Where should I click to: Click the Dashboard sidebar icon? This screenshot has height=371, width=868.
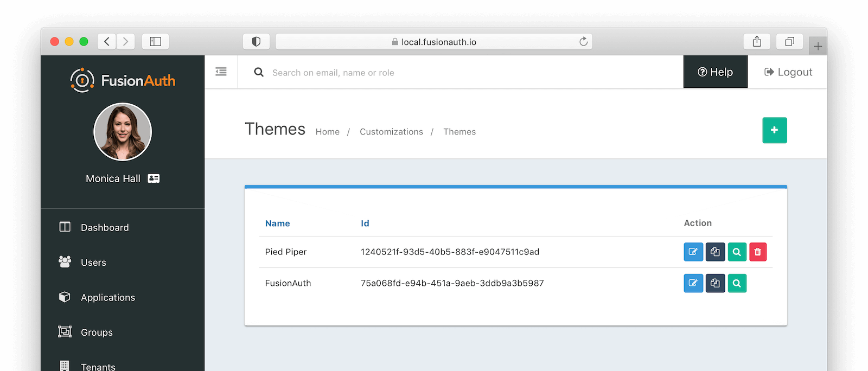(65, 227)
